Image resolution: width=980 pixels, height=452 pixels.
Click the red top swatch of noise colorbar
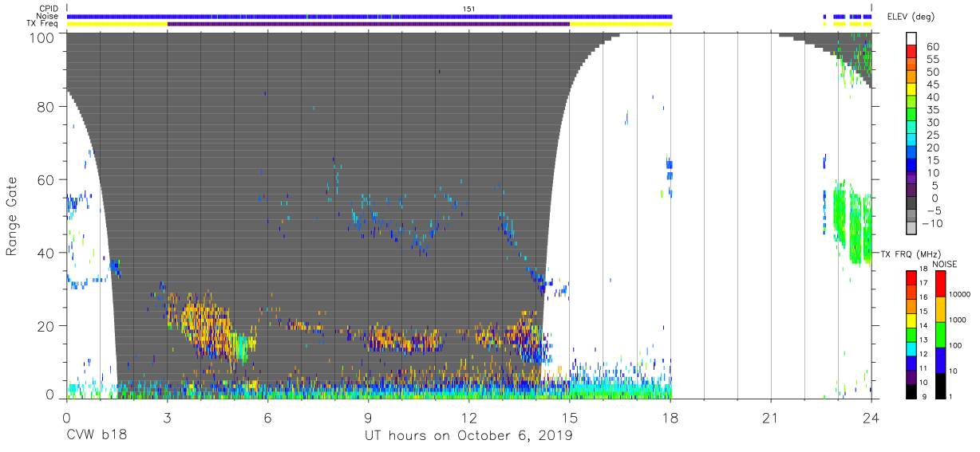[939, 284]
